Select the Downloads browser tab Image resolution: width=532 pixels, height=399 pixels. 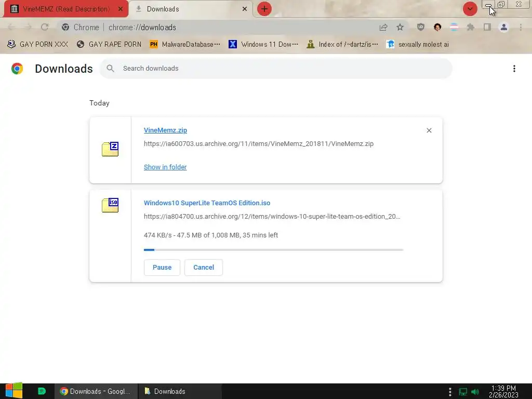pos(191,9)
